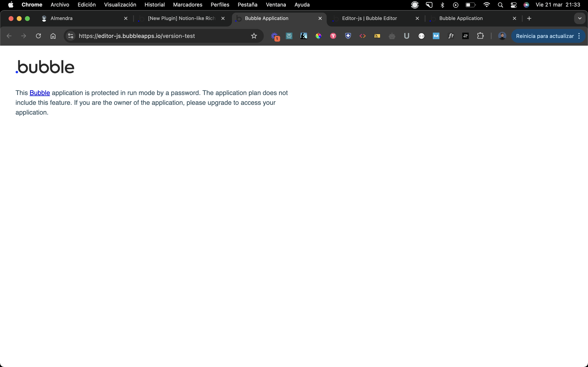Expand the tab search dropdown arrow
This screenshot has width=588, height=367.
point(579,18)
